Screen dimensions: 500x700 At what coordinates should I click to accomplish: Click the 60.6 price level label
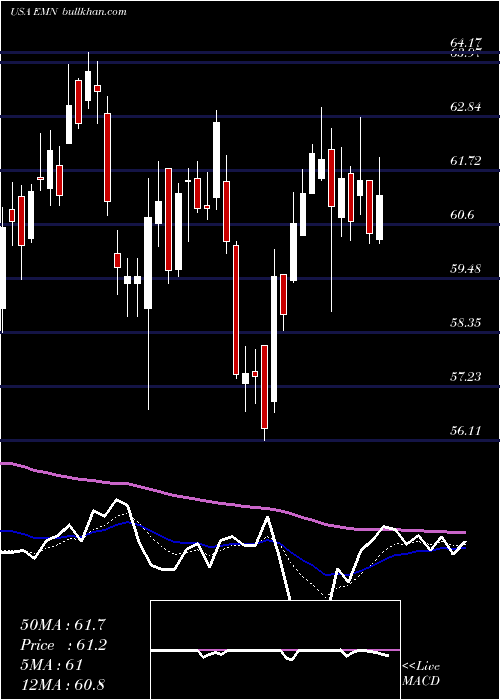point(462,215)
